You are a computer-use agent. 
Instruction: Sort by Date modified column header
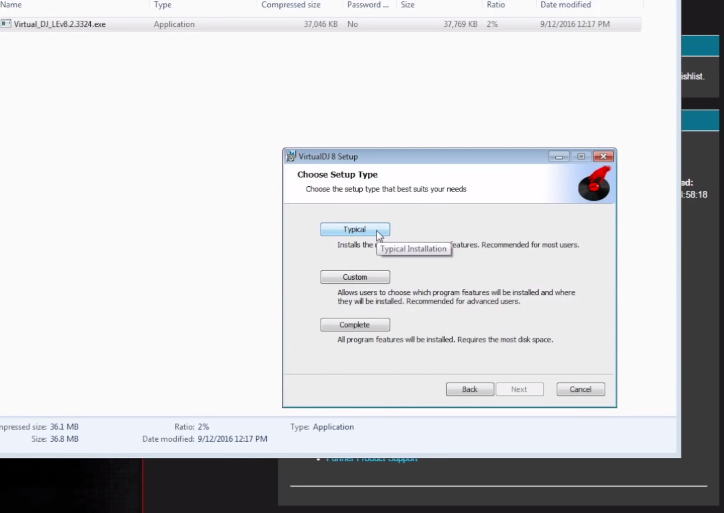click(566, 5)
